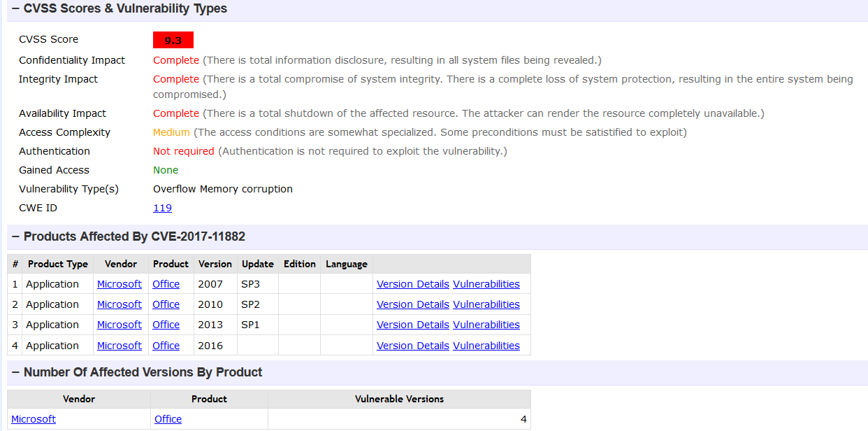Open Microsoft link in affected versions table
Image resolution: width=868 pixels, height=431 pixels.
(34, 419)
